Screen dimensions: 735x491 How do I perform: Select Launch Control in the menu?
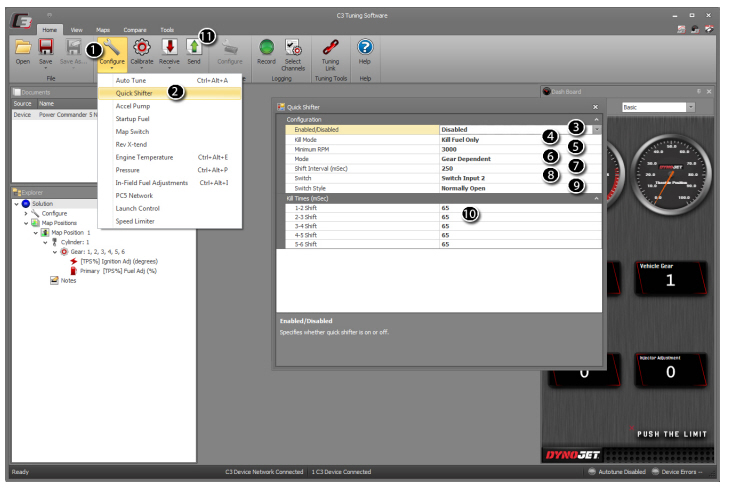pyautogui.click(x=137, y=208)
